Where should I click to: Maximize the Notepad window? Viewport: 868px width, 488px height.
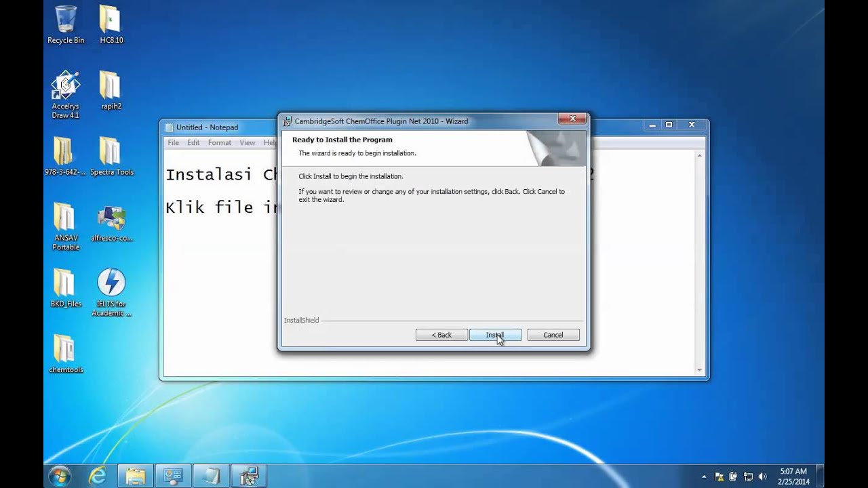pos(669,125)
